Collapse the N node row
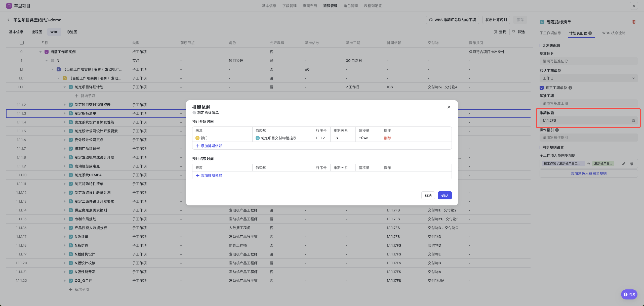Screen dimensions: 644x306 [47, 61]
